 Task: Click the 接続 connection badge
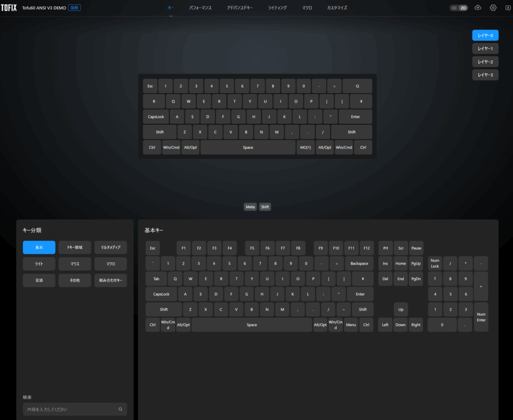[74, 8]
